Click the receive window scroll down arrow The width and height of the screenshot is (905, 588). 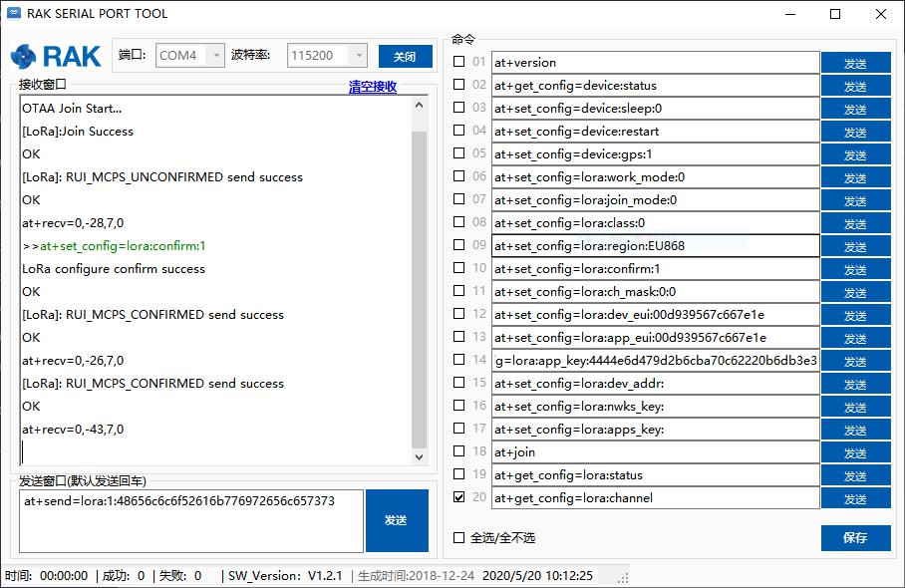pos(419,456)
